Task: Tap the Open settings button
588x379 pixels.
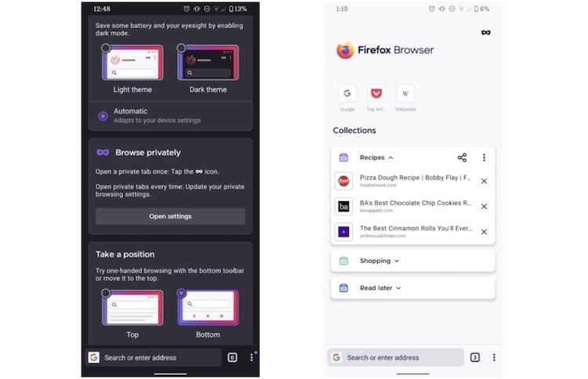Action: (170, 216)
